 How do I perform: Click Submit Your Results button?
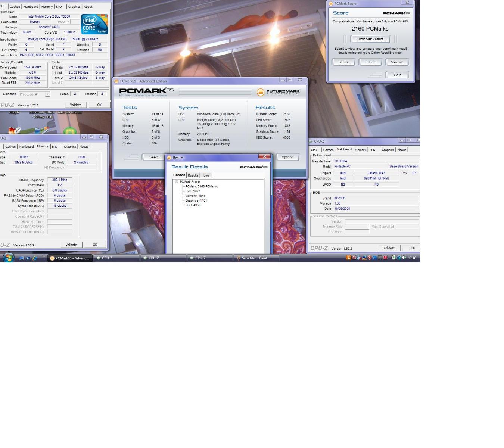point(370,39)
